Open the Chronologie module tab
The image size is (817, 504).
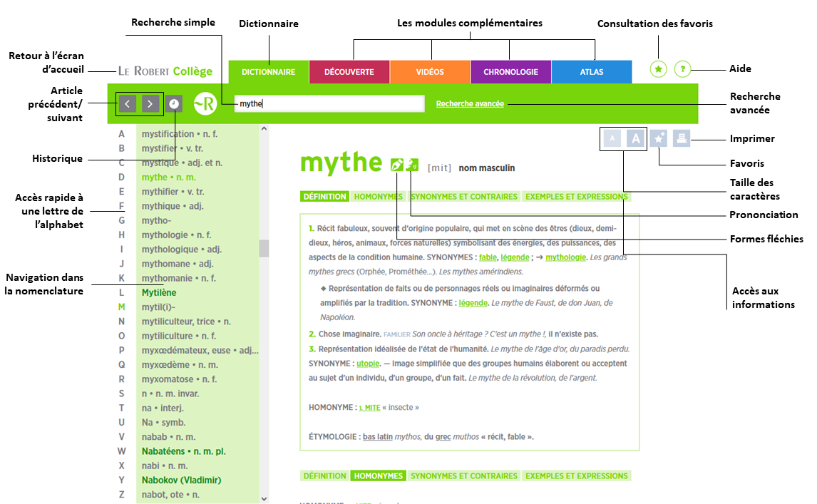click(510, 72)
